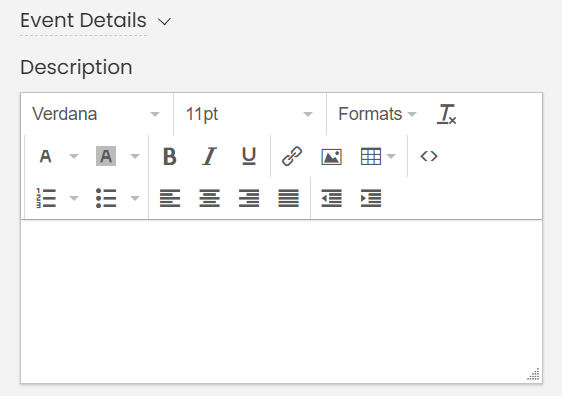Align text to the left
The height and width of the screenshot is (396, 562).
pyautogui.click(x=170, y=198)
